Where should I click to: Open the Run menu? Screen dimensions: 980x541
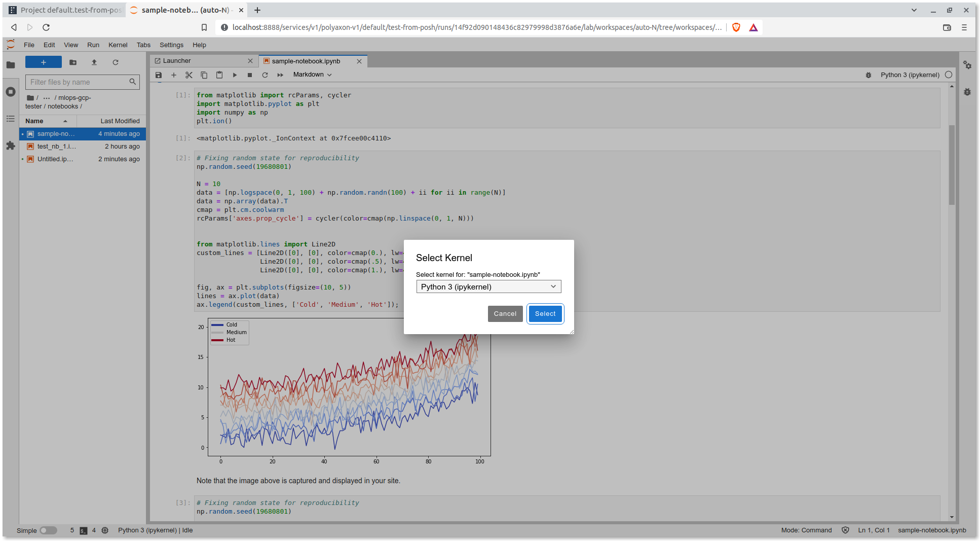click(x=93, y=45)
